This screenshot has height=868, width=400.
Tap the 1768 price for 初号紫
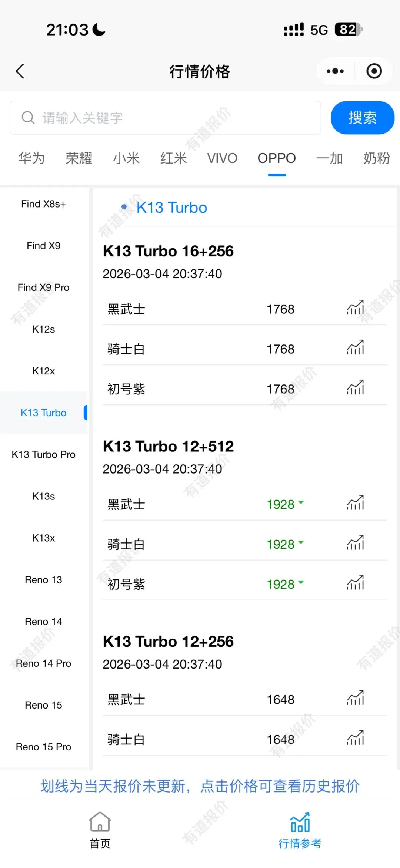click(x=280, y=389)
